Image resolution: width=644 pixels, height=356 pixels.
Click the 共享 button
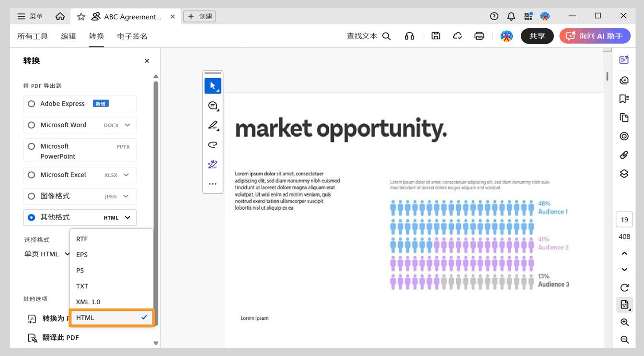[537, 36]
